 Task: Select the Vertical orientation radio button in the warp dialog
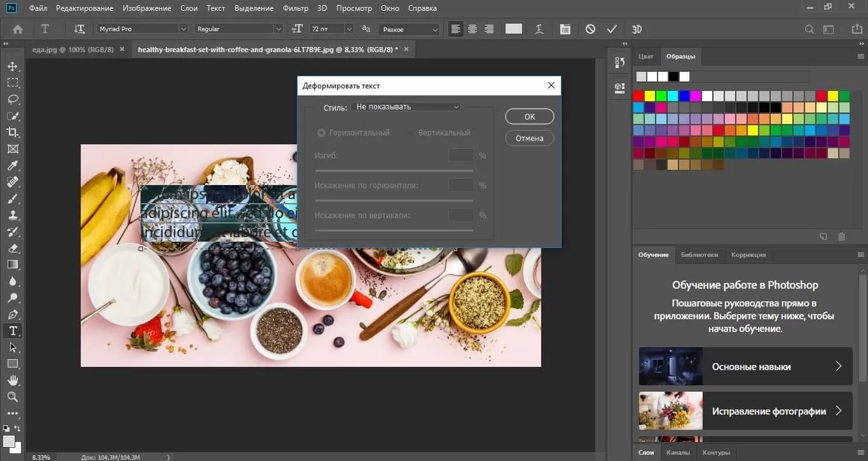pos(411,133)
